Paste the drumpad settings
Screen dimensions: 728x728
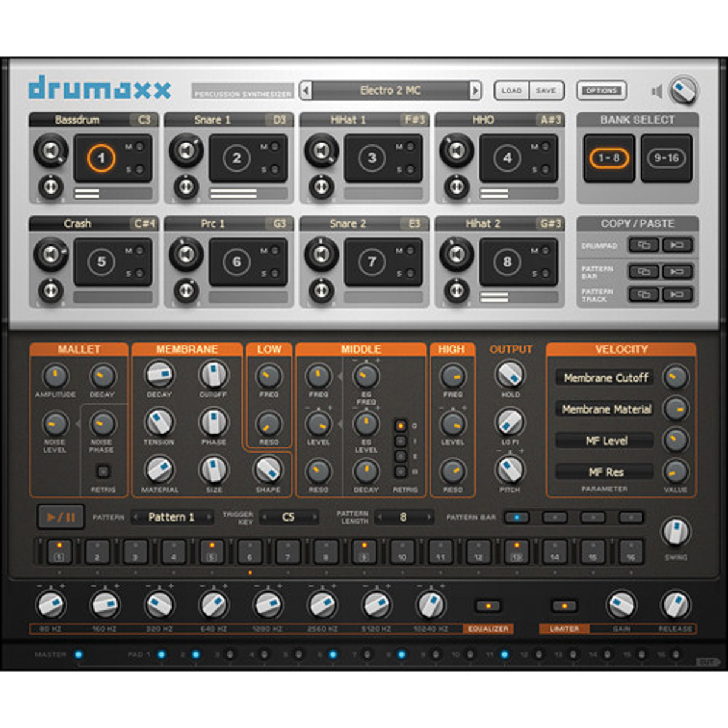[676, 245]
